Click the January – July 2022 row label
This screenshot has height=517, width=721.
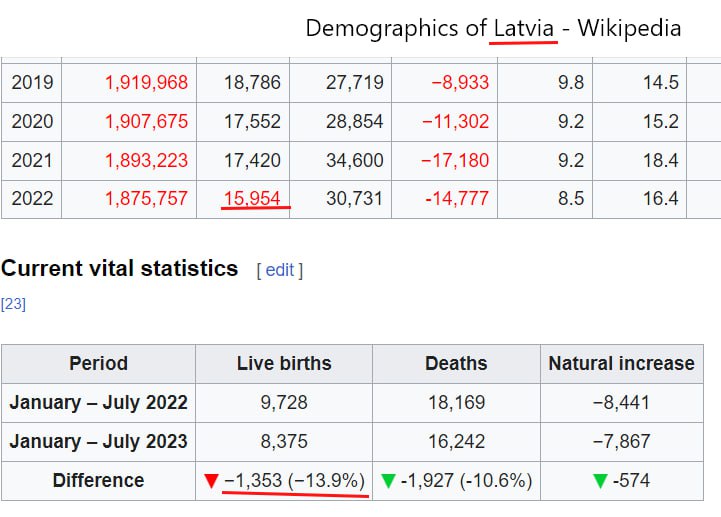98,402
